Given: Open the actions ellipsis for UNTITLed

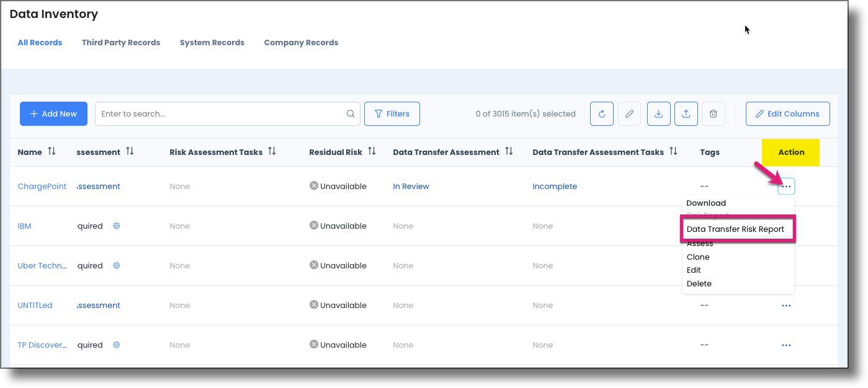Looking at the screenshot, I should (x=786, y=305).
